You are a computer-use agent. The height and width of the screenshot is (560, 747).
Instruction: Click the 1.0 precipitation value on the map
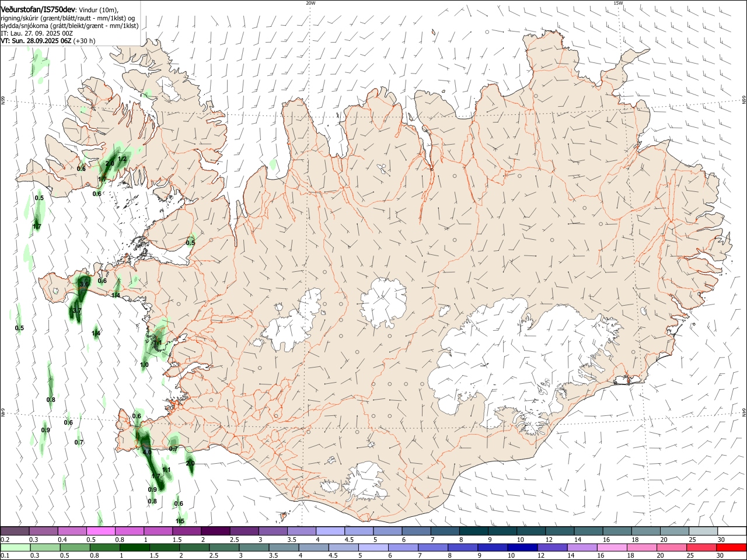click(144, 365)
